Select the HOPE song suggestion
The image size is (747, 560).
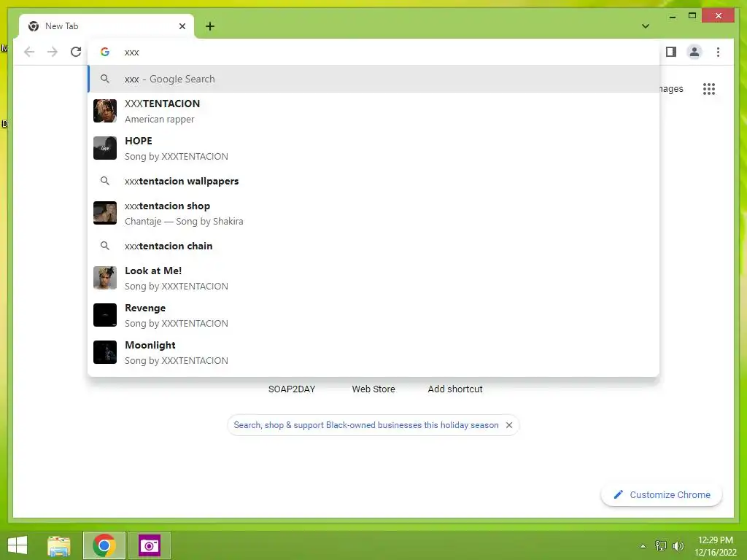(x=374, y=148)
